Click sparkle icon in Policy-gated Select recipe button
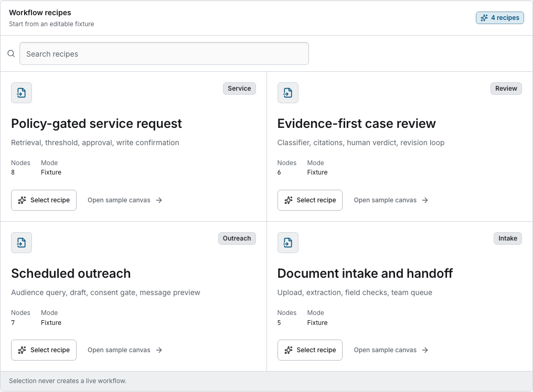 (x=22, y=200)
